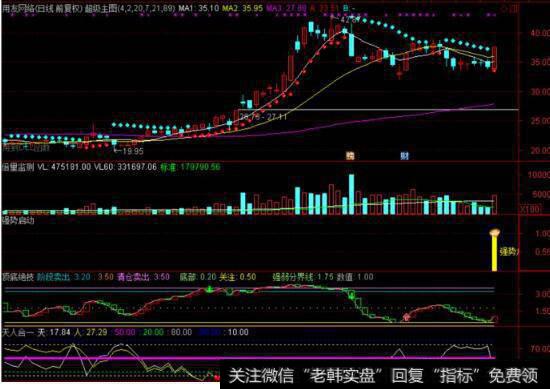
Task: Open the 超级主图 indicator title
Action: [x=101, y=8]
